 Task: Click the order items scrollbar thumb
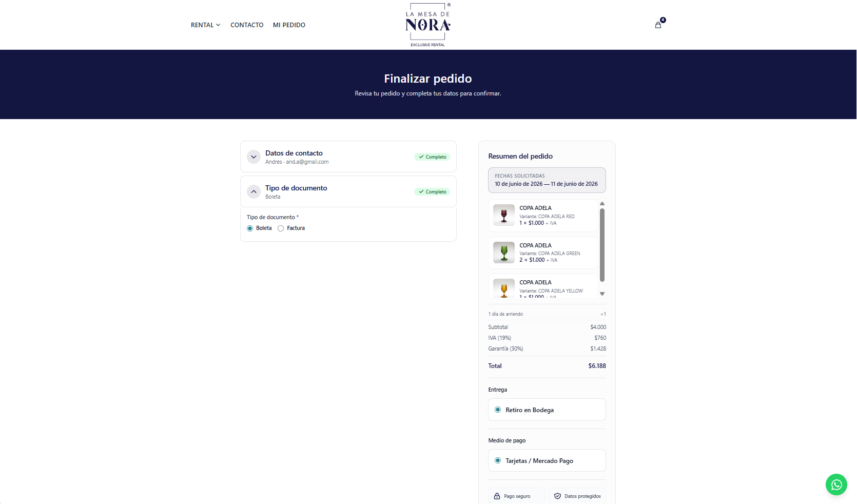602,245
